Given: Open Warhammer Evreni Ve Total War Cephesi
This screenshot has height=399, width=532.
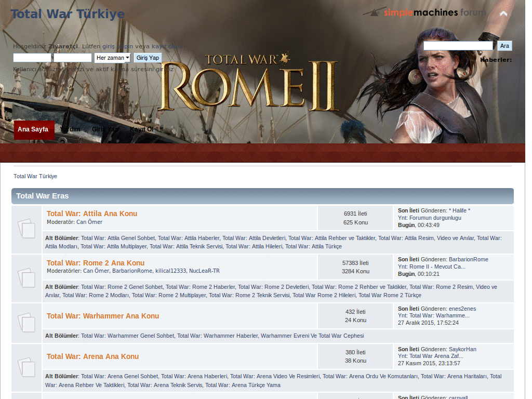Looking at the screenshot, I should pos(312,336).
